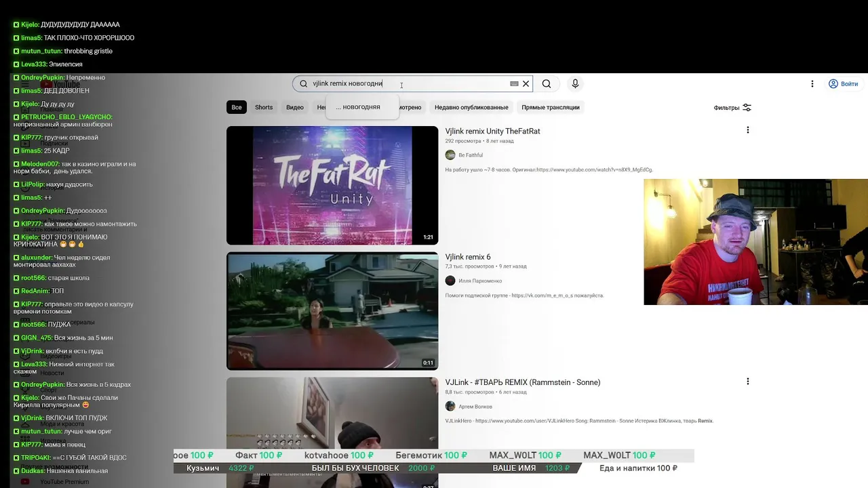Click the 1:21 duration badge

point(428,237)
